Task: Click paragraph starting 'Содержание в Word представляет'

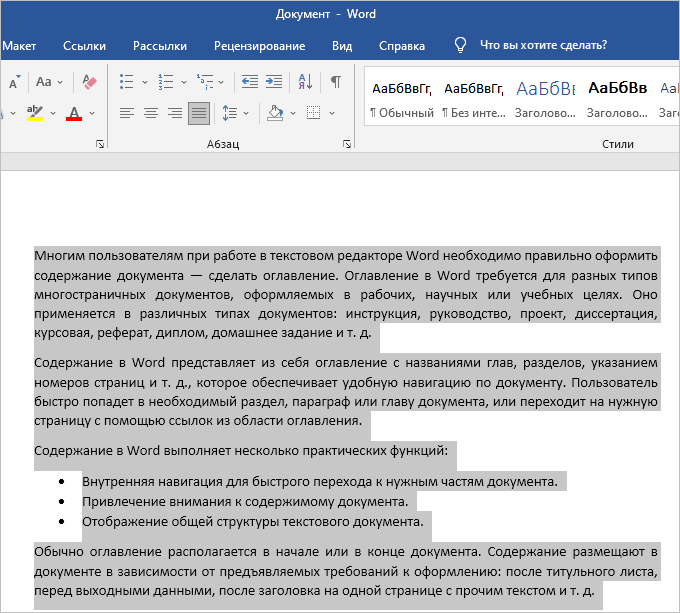Action: click(x=346, y=392)
